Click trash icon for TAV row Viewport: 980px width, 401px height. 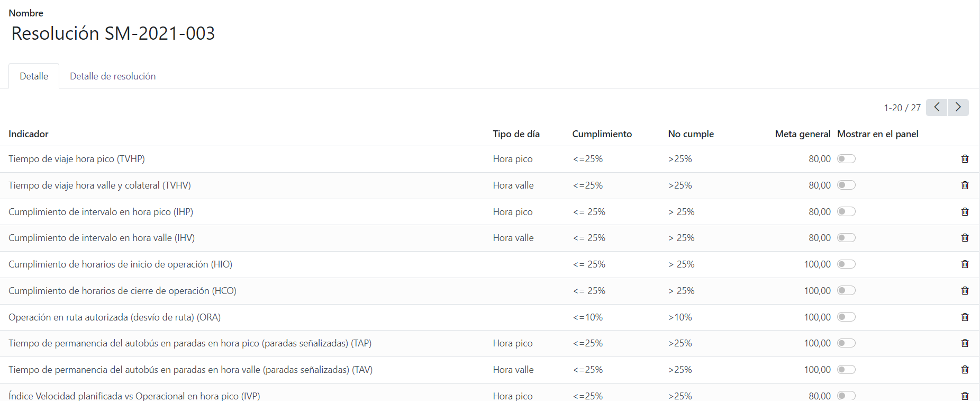965,370
